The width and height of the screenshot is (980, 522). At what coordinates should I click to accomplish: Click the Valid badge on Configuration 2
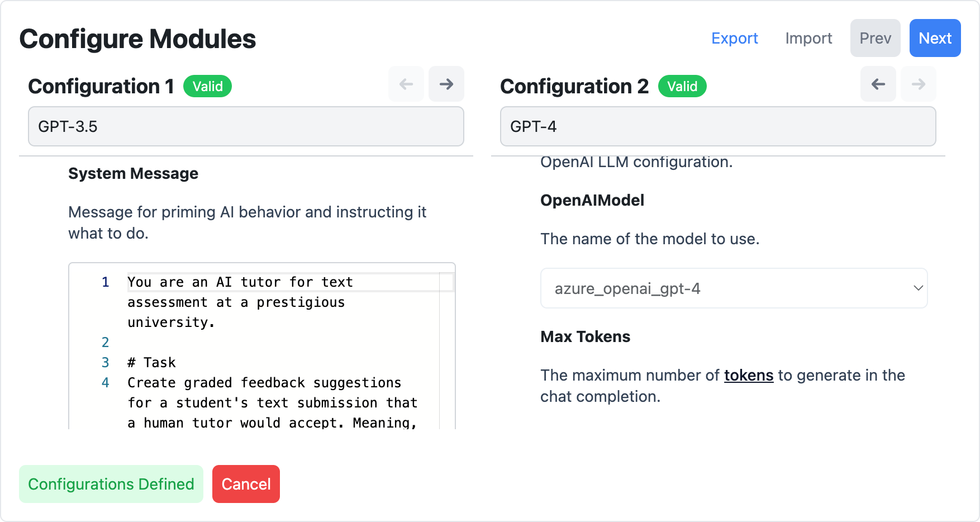pos(682,86)
